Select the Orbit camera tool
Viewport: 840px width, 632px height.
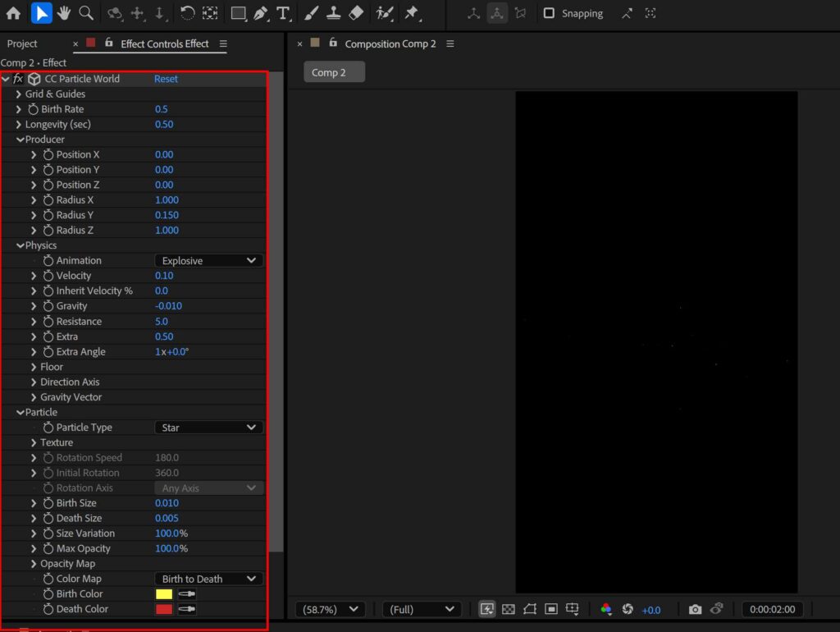tap(115, 13)
